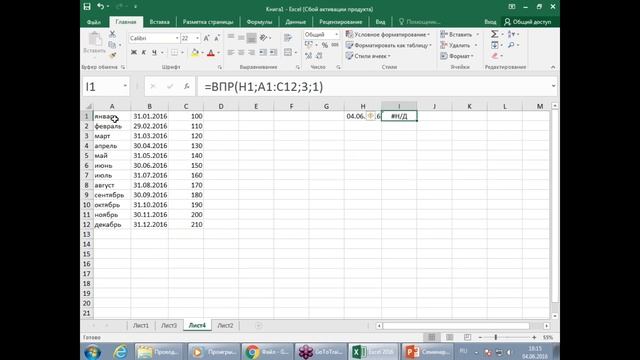640x360 pixels.
Task: Click the Orientation (angled text) icon
Action: [264, 38]
